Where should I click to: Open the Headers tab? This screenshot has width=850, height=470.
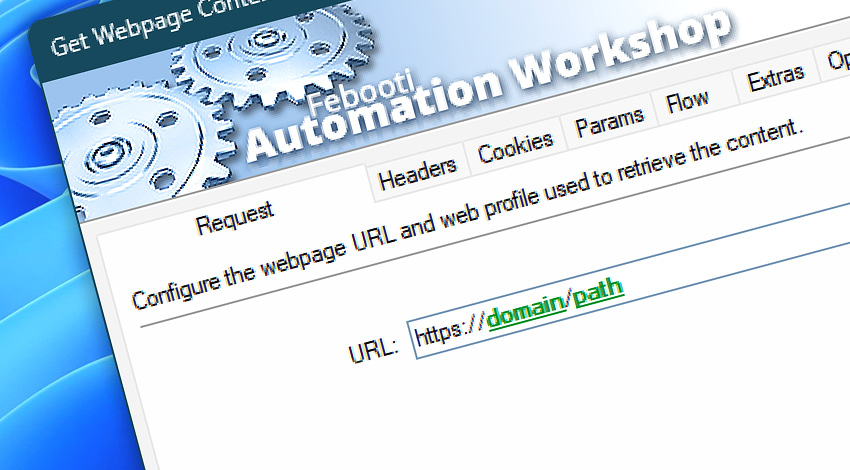click(417, 174)
